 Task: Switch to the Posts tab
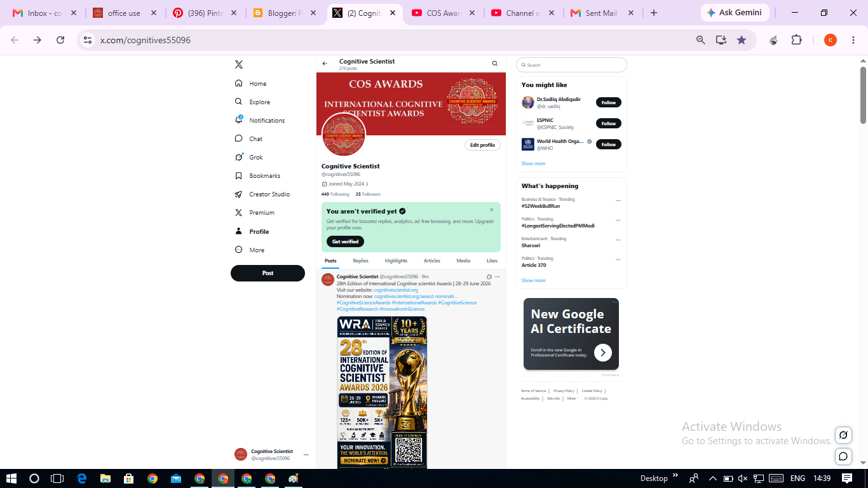click(x=330, y=261)
